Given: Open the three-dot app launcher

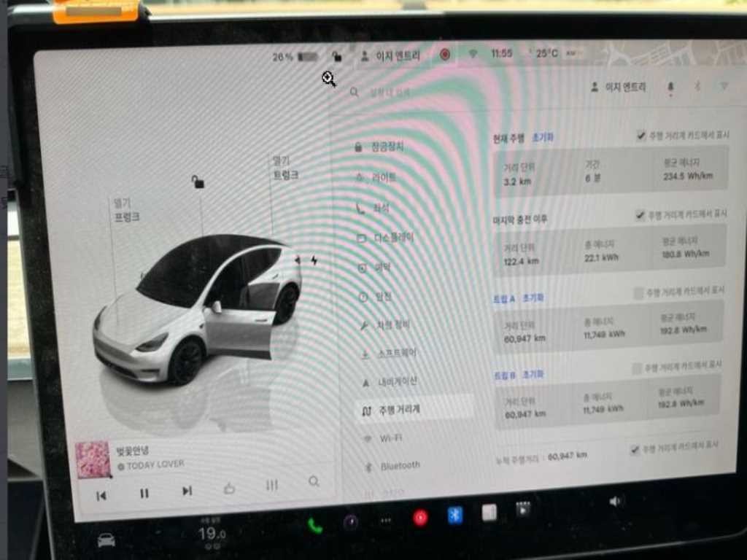Looking at the screenshot, I should pos(385,521).
